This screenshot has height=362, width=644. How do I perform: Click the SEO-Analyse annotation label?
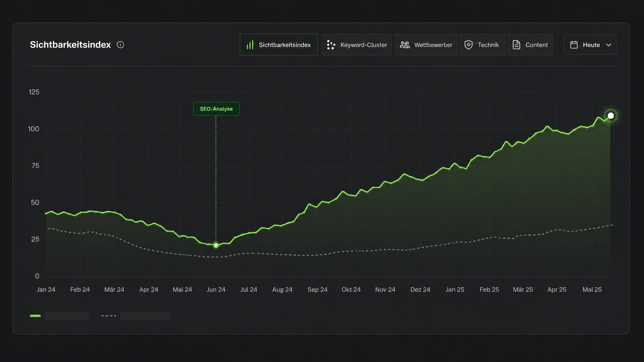point(216,109)
